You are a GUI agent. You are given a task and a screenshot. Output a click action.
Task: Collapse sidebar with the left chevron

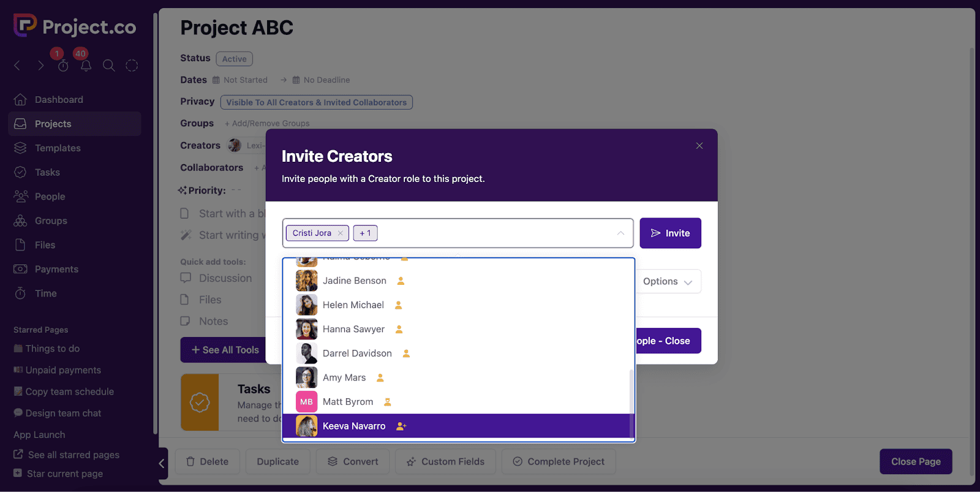162,463
